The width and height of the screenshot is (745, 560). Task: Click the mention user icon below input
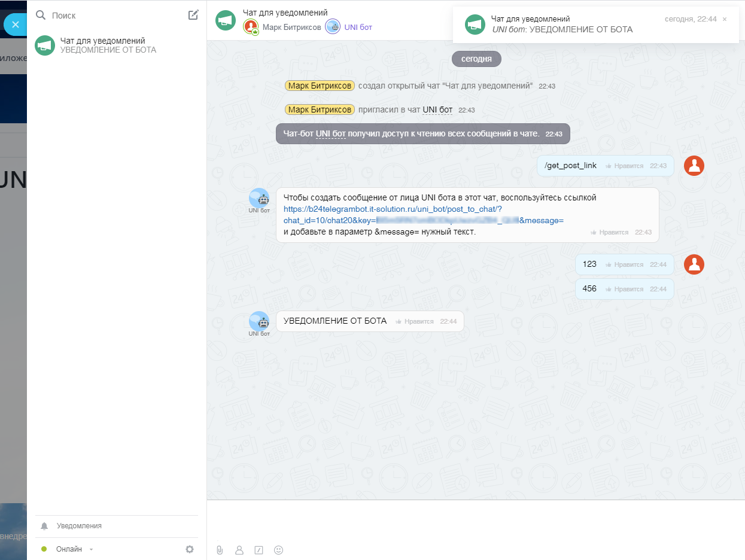tap(239, 550)
